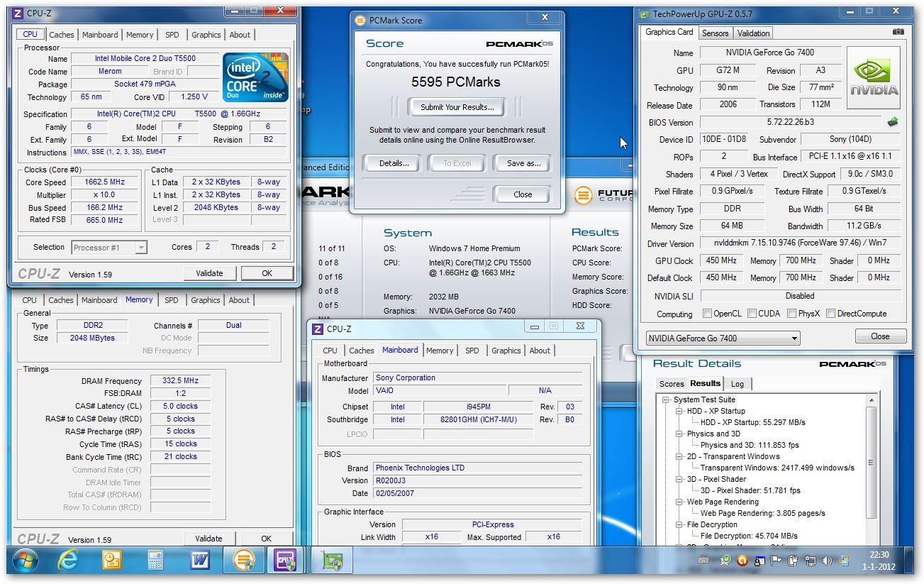Viewport: 924px width, 584px height.
Task: Select 'Web Page Rendering: 3.805 pages/s' row
Action: click(762, 513)
